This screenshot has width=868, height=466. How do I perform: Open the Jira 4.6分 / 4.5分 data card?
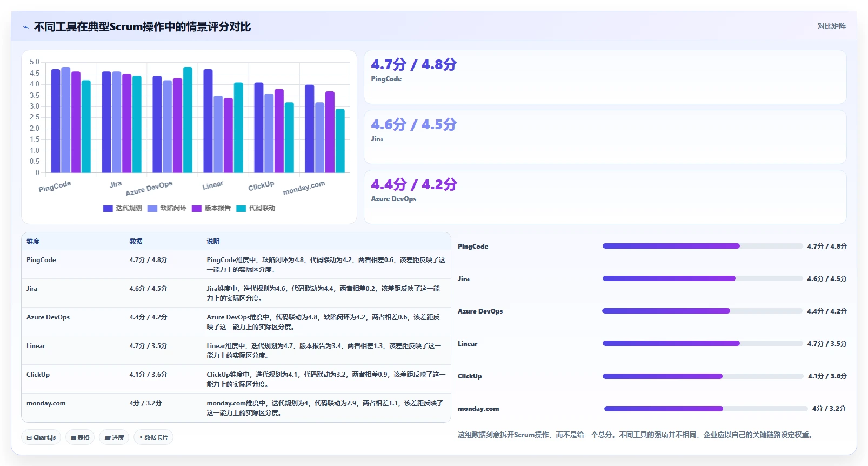pos(605,137)
